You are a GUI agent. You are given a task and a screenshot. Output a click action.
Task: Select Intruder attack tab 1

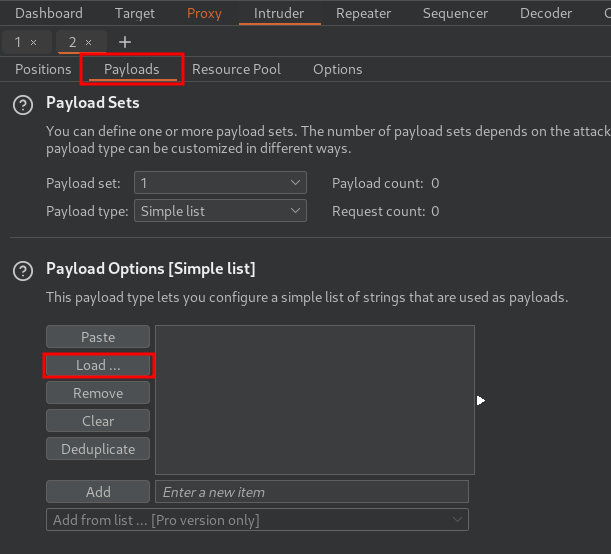coord(18,42)
